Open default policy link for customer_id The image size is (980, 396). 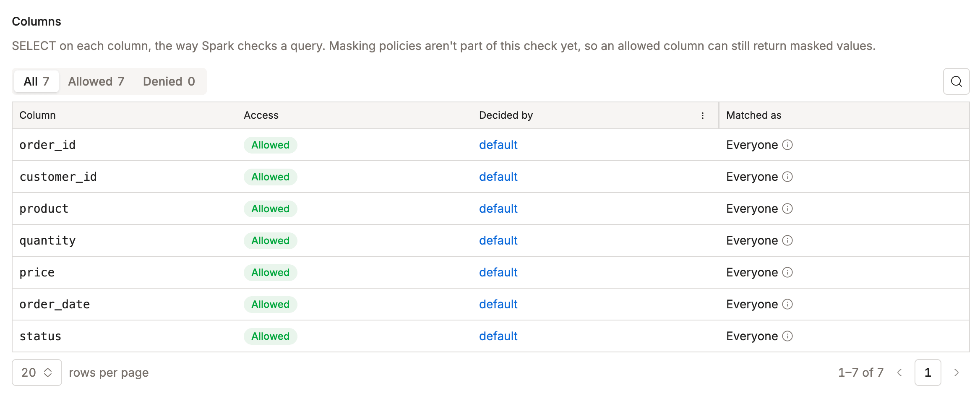(x=498, y=177)
